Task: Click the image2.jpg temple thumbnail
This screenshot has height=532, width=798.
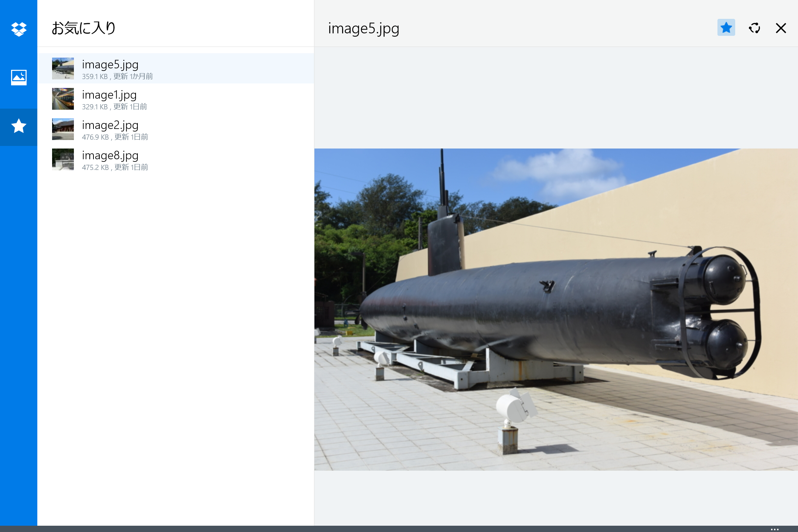Action: [63, 129]
